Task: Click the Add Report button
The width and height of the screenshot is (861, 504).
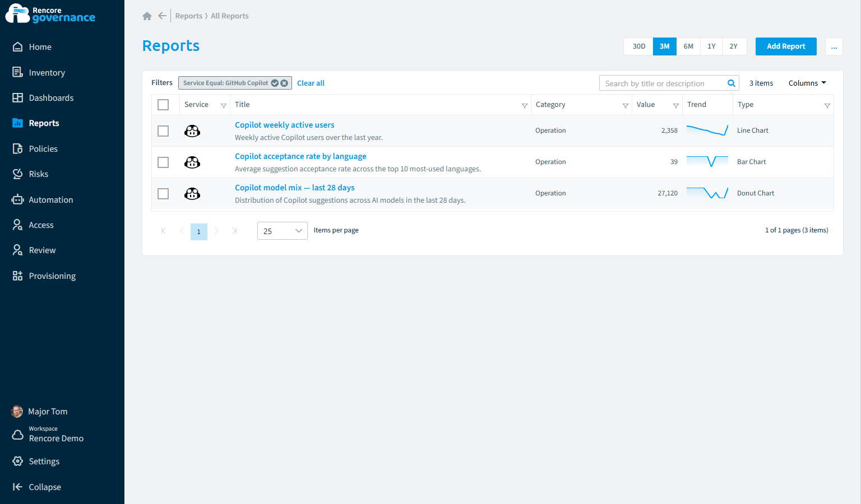Action: pos(786,46)
